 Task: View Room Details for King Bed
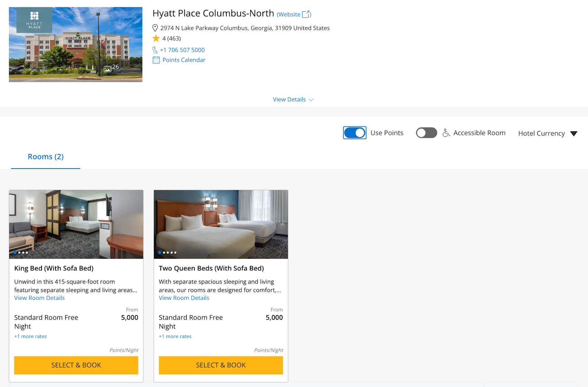tap(39, 298)
